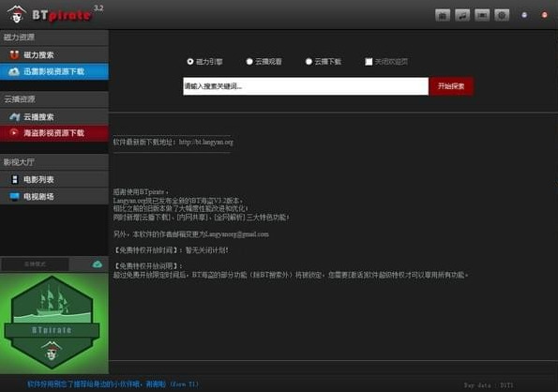Click the gift box toolbar icon
The width and height of the screenshot is (558, 392).
(443, 15)
